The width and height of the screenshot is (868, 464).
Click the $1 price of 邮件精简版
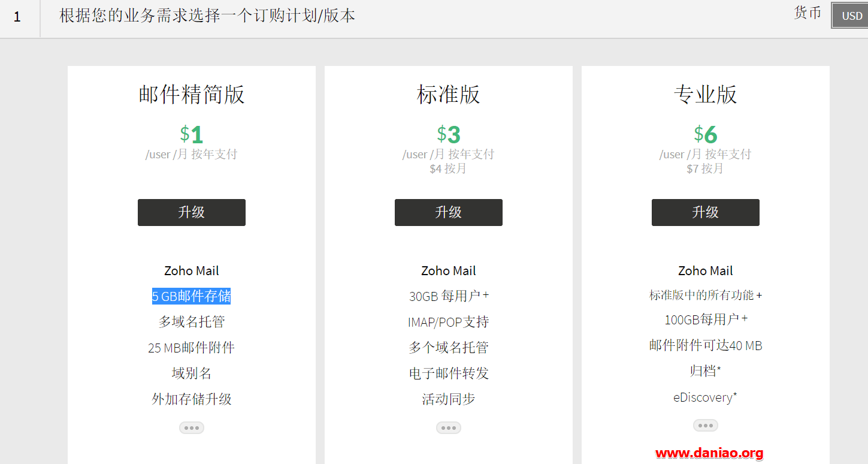192,134
